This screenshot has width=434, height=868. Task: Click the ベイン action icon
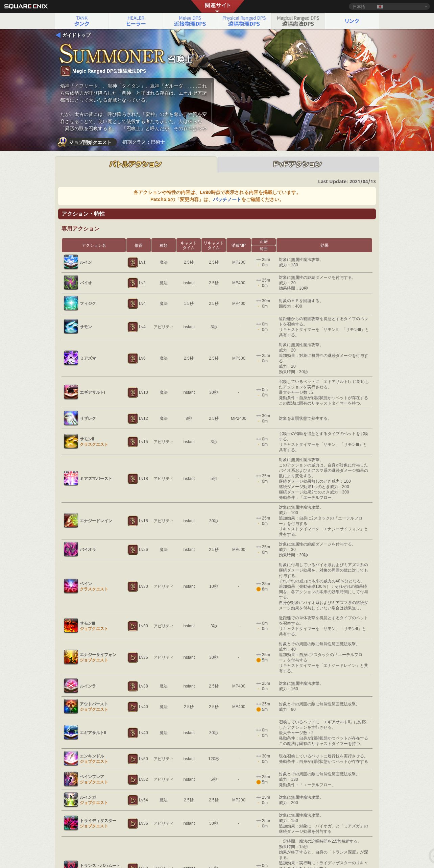(x=71, y=586)
